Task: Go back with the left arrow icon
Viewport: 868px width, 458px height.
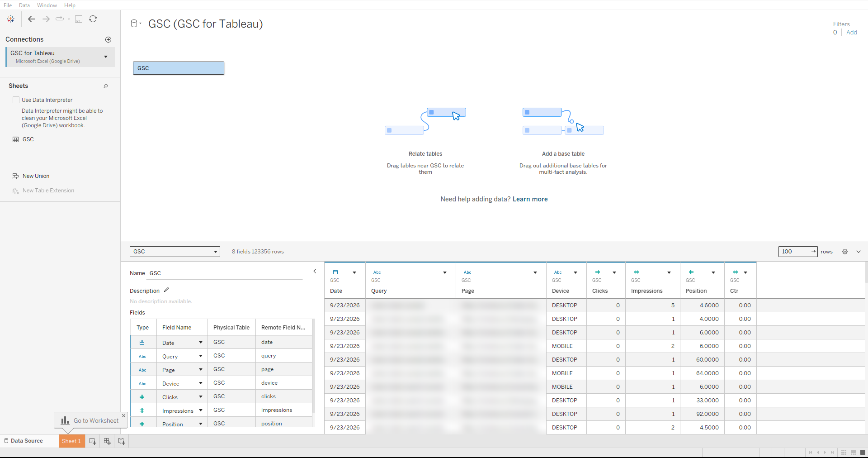Action: (32, 19)
